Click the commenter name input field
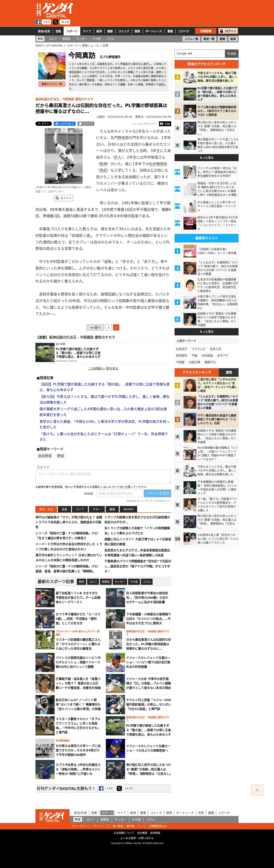 point(120,493)
